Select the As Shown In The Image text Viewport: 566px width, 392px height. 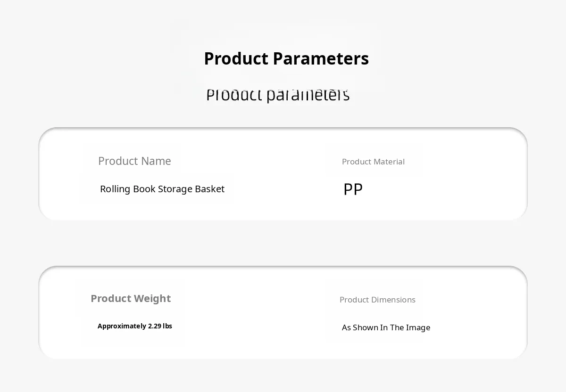[386, 327]
